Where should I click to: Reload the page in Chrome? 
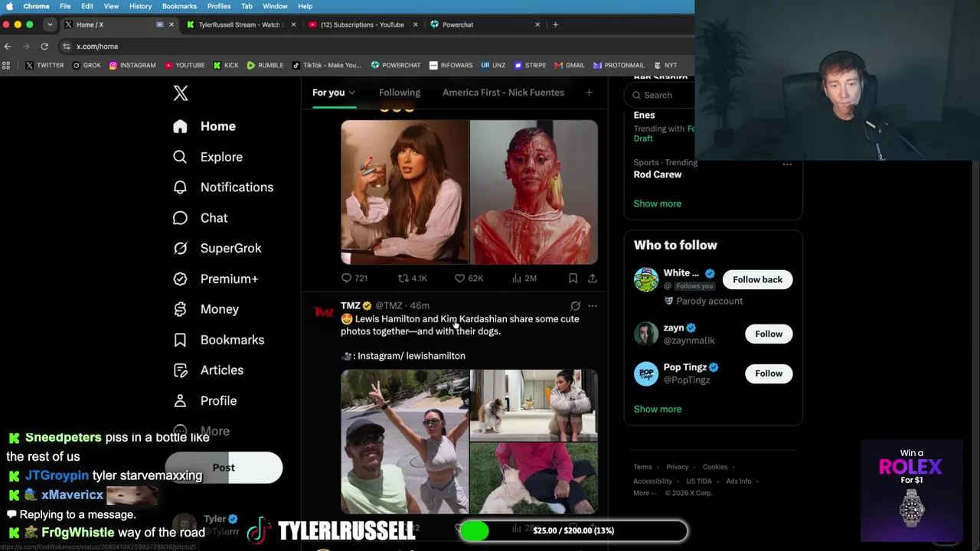click(44, 47)
